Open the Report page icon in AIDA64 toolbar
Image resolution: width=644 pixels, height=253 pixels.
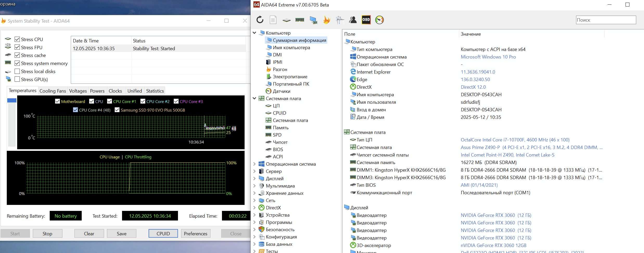(x=273, y=20)
